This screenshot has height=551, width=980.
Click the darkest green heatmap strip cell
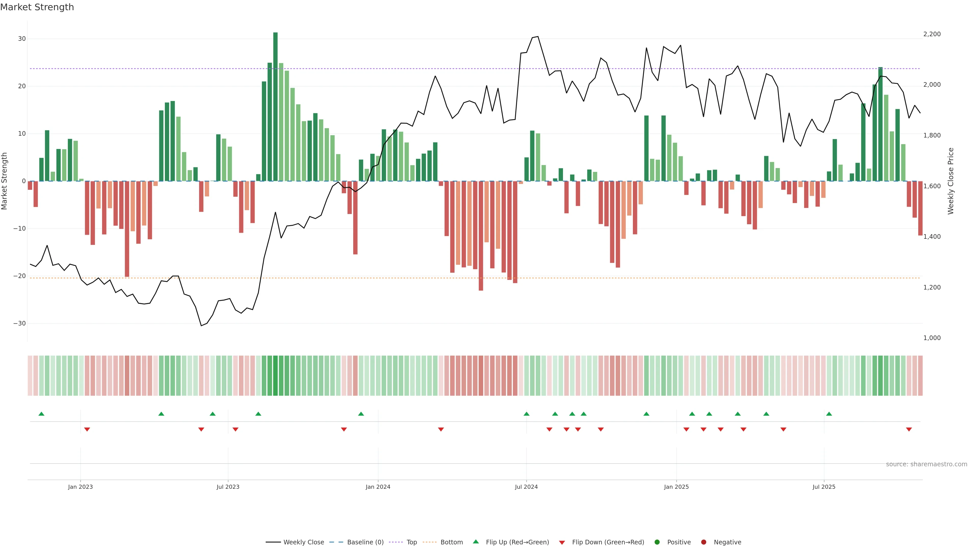(x=275, y=376)
